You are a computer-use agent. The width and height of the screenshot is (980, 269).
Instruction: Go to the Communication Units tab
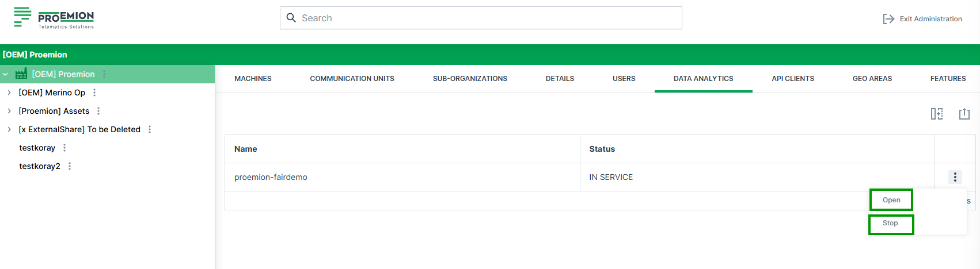[352, 79]
